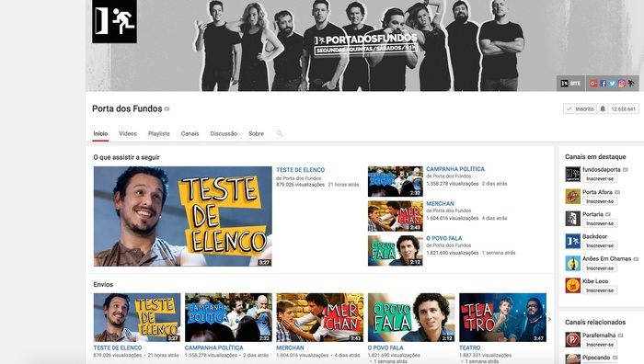644x364 pixels.
Task: Subscribe to Backdoor with Inscrever-se
Action: [600, 245]
